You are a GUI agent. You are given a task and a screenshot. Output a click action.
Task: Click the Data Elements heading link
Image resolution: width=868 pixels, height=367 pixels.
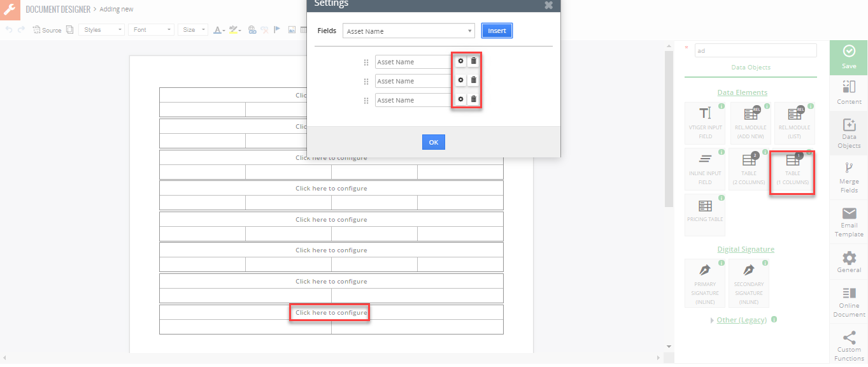click(742, 92)
